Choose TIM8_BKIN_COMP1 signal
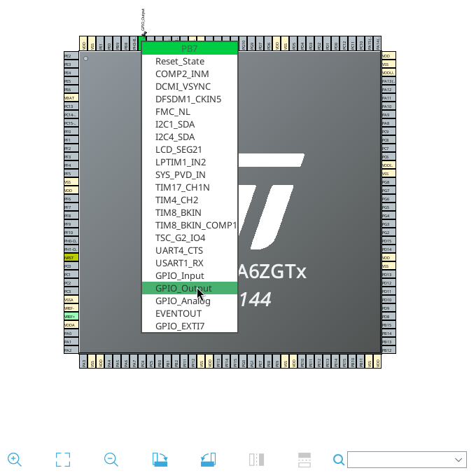476x473 pixels. 190,225
